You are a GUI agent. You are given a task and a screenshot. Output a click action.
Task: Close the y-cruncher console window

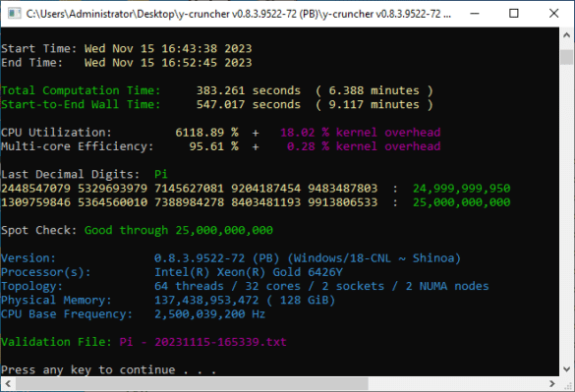click(553, 14)
